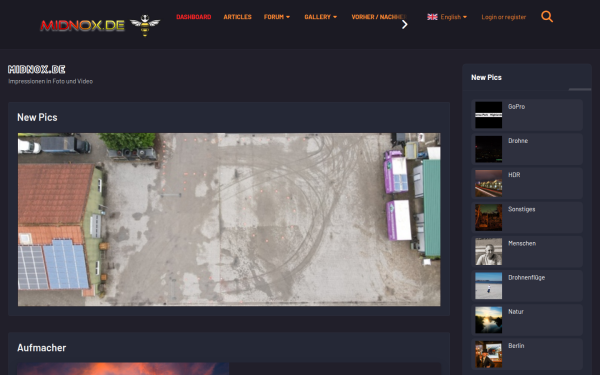
Task: Open the English language dropdown
Action: [453, 17]
